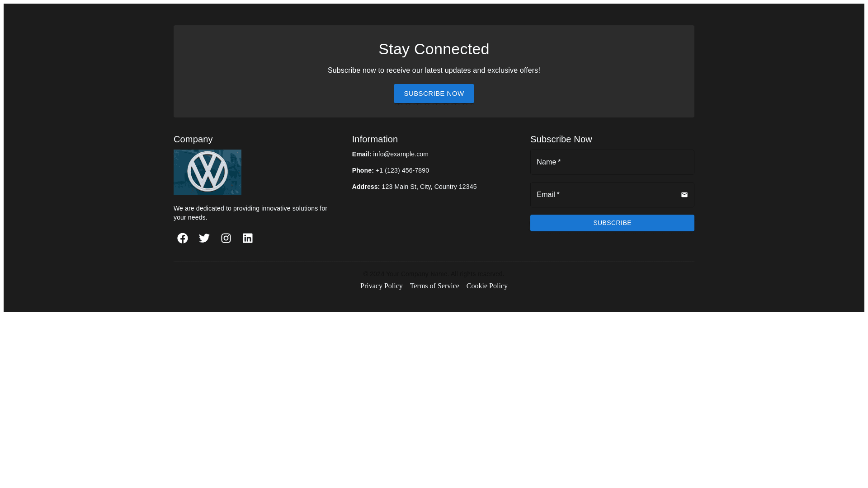Open the Instagram icon link

226,238
